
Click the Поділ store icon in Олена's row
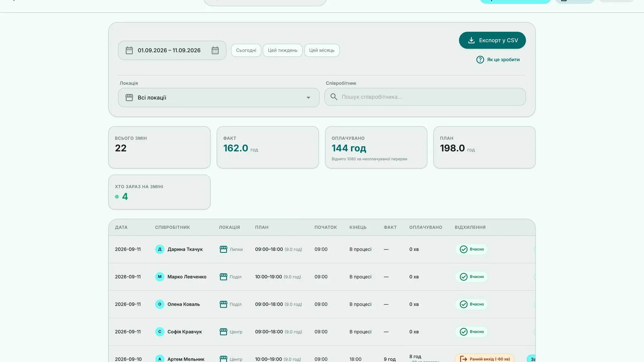pos(223,304)
